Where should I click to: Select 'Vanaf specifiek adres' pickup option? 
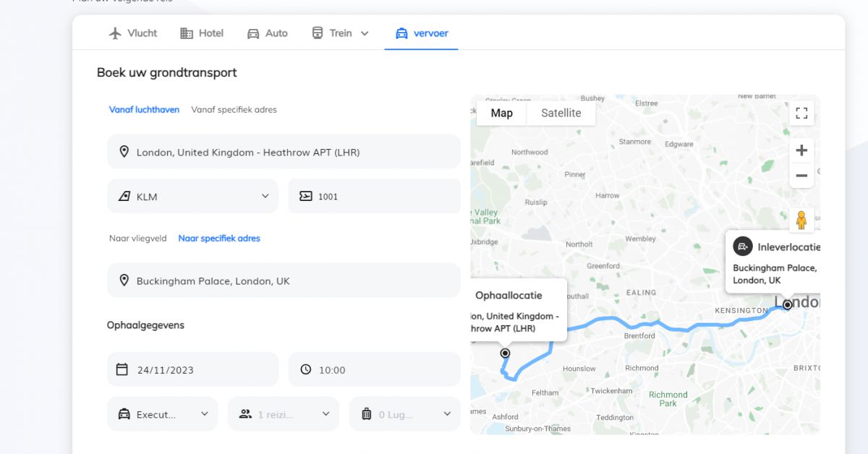(234, 110)
